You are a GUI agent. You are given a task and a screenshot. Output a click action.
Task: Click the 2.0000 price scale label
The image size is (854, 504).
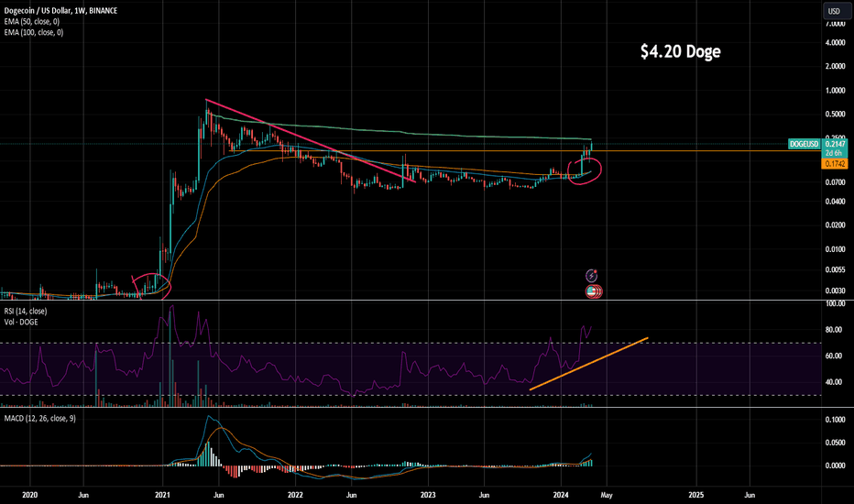point(835,67)
